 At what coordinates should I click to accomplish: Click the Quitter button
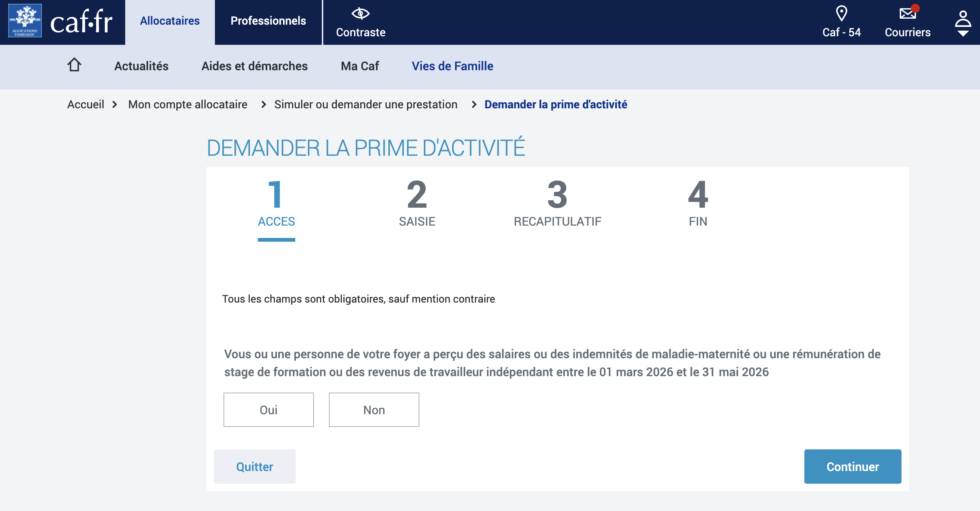255,467
